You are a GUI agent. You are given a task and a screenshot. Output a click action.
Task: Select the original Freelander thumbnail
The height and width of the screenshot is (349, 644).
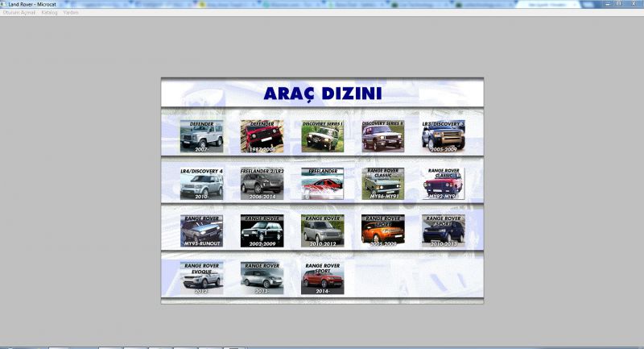pos(323,184)
